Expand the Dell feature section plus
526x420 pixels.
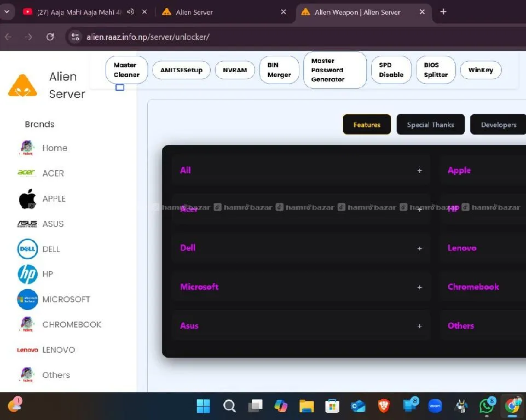419,248
